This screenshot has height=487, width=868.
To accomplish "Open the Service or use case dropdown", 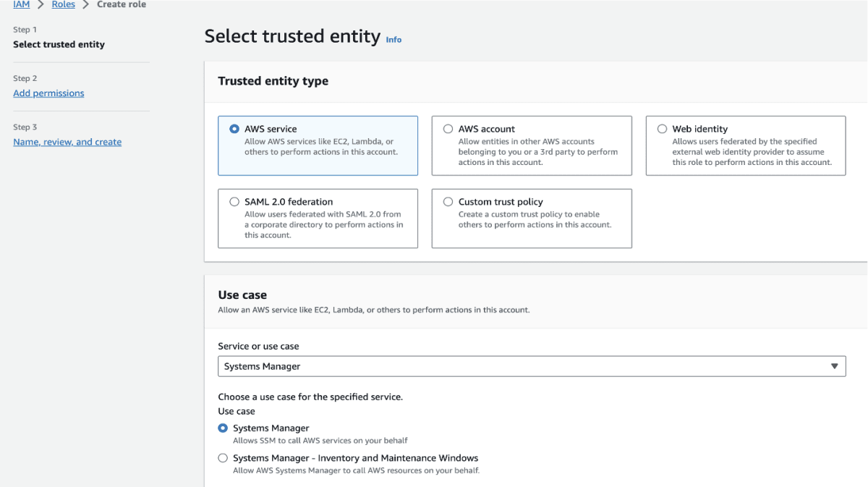I will 532,366.
